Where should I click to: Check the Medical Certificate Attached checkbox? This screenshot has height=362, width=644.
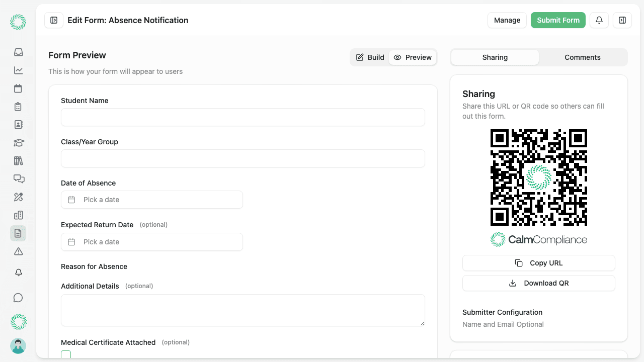[x=66, y=354]
